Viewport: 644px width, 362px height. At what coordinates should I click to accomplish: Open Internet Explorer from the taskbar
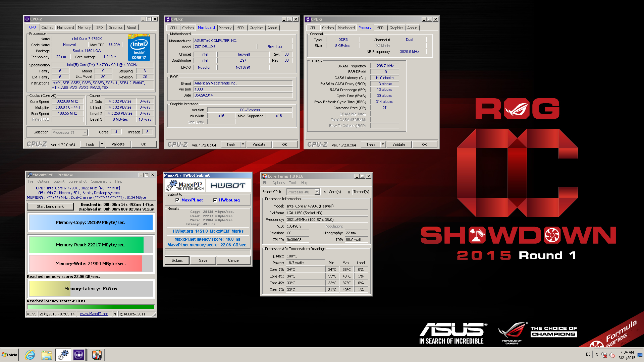click(30, 355)
